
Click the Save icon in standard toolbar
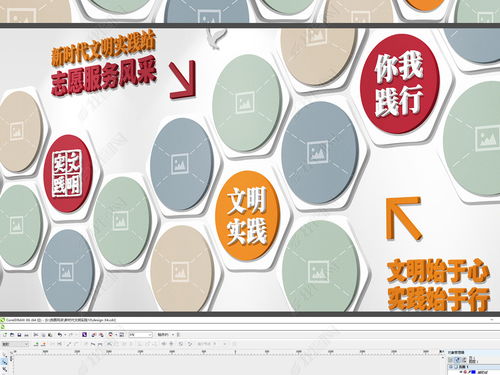point(19,335)
